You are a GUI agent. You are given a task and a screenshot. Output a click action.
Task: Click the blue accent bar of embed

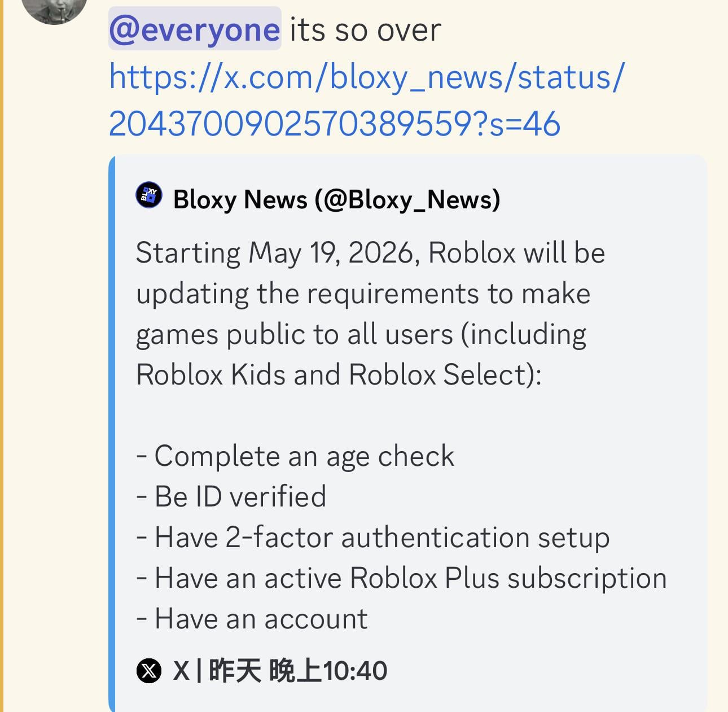click(x=112, y=433)
